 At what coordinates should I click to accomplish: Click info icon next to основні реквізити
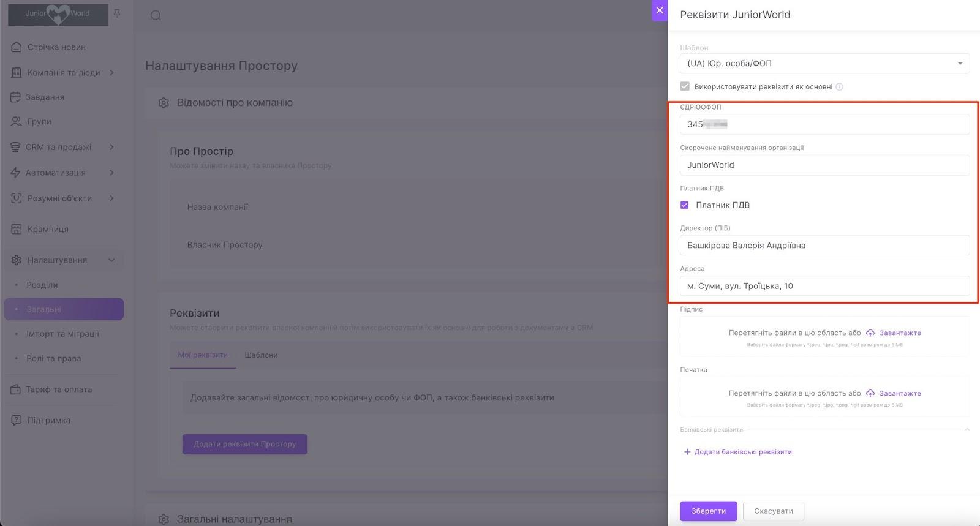pos(840,87)
